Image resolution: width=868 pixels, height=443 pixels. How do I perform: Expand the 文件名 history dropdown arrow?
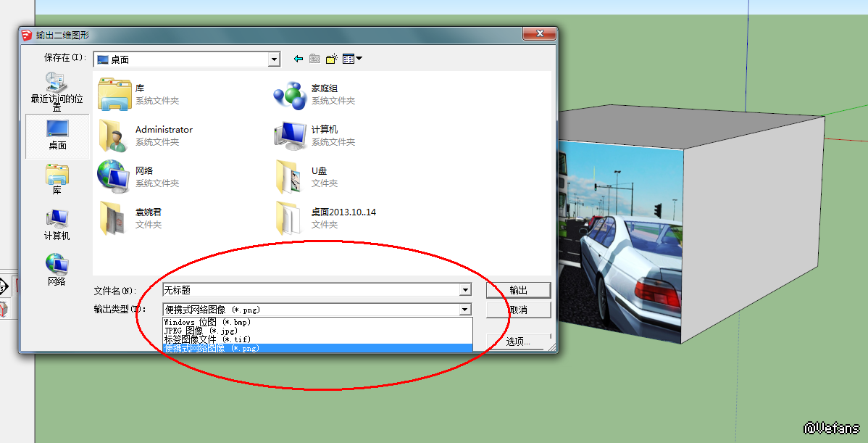tap(466, 289)
